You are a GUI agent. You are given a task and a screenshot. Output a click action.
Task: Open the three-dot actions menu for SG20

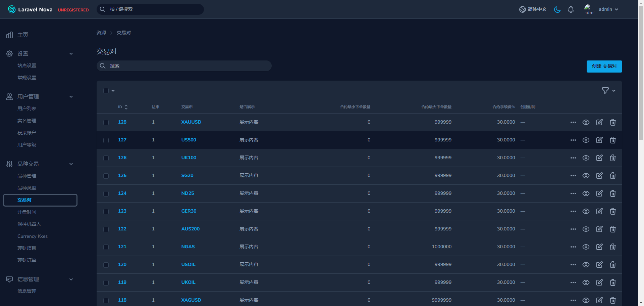coord(573,176)
